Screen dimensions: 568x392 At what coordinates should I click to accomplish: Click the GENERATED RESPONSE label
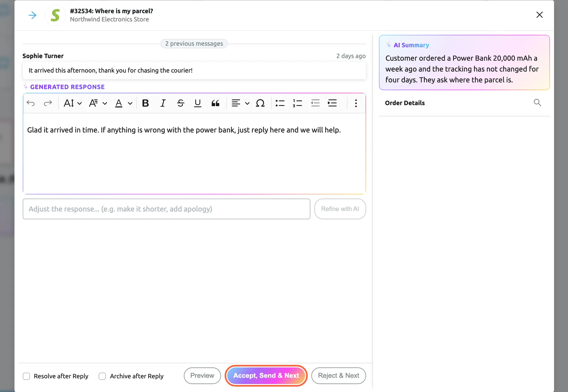click(x=67, y=87)
